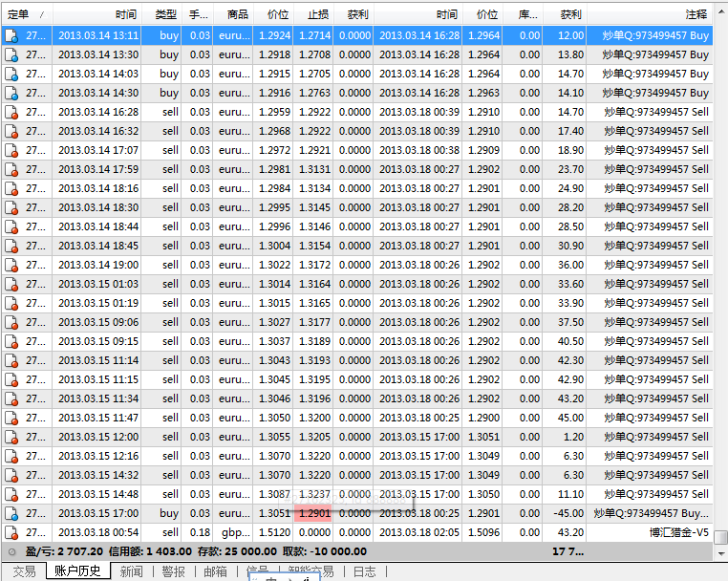Click the buy order icon of the 2013.03.15 17:00 open row
This screenshot has width=728, height=581.
point(11,514)
